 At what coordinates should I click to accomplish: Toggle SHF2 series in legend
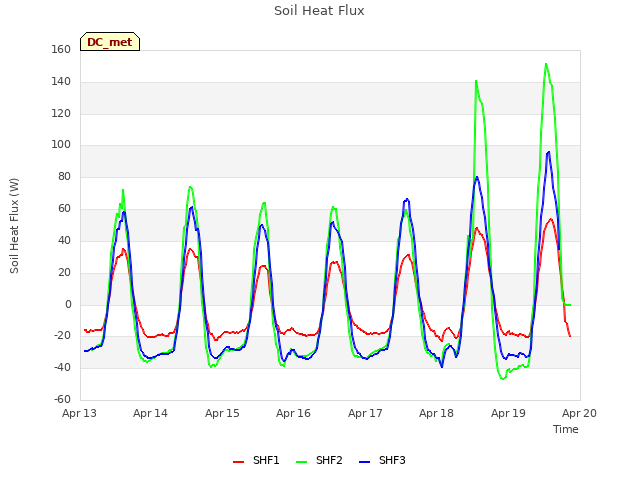tap(319, 460)
